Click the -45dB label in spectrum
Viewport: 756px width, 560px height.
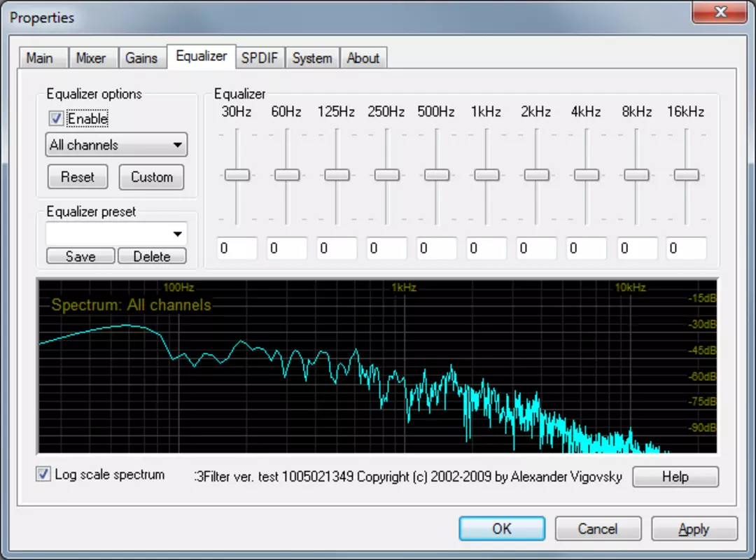702,350
